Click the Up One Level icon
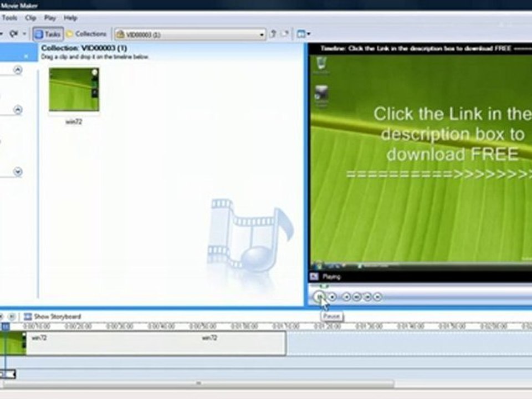532x399 pixels. click(273, 34)
